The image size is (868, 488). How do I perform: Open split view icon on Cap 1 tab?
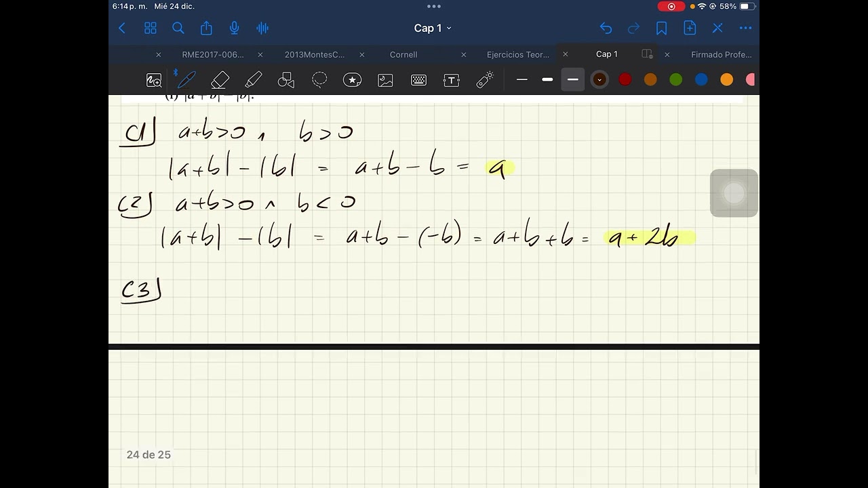(647, 54)
